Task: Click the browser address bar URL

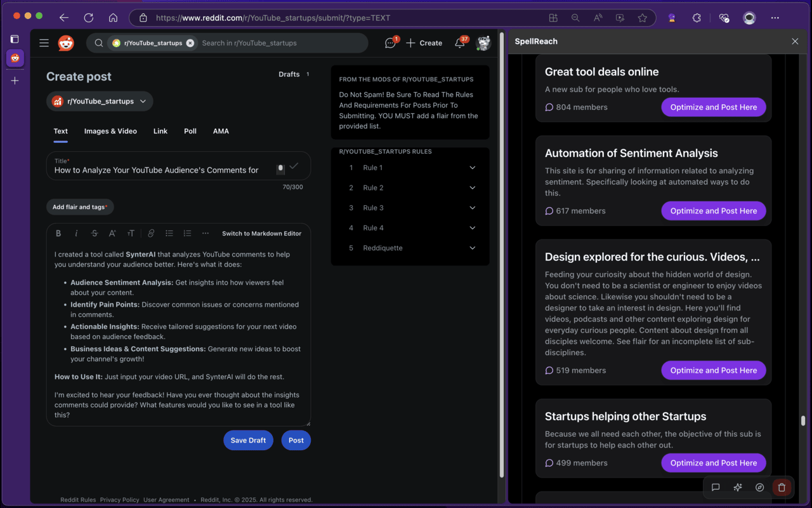Action: (273, 18)
